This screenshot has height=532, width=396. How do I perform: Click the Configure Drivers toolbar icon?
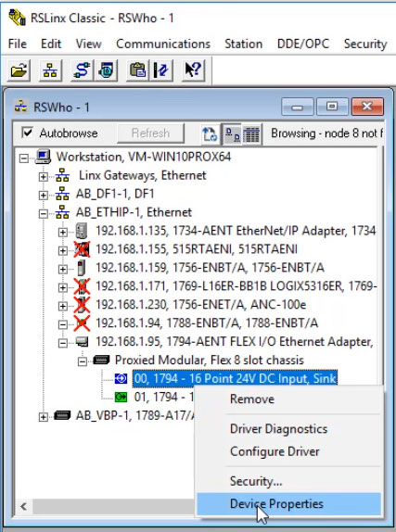point(82,70)
